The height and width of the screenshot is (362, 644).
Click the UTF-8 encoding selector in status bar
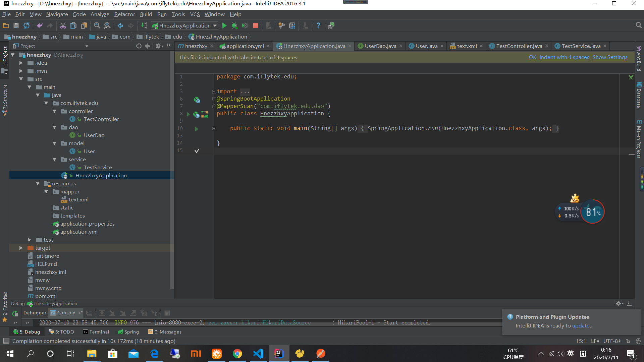[612, 341]
